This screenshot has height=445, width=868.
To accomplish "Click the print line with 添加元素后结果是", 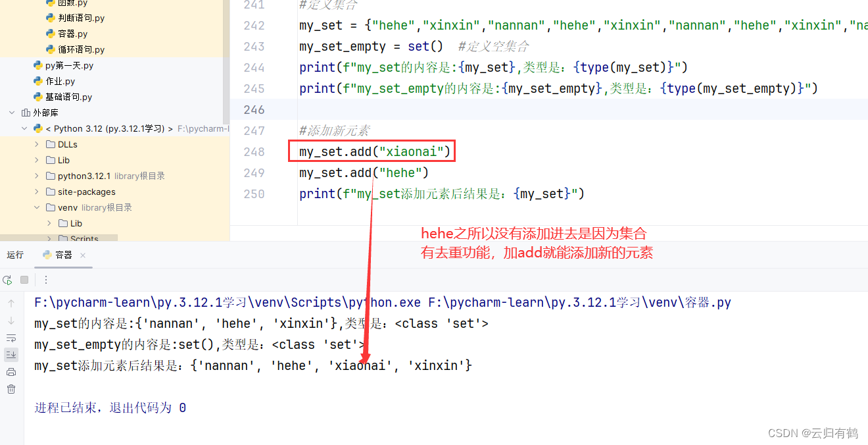I will (x=442, y=194).
